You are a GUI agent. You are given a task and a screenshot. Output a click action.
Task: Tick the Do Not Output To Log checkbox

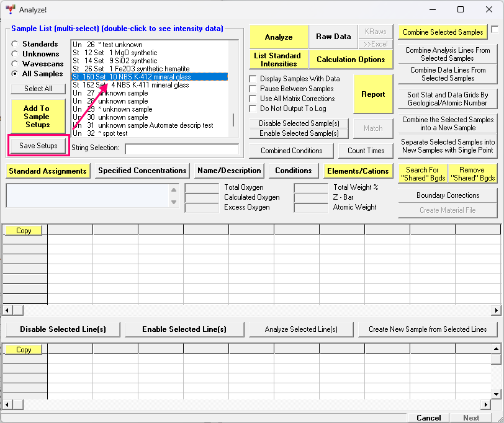tap(253, 109)
